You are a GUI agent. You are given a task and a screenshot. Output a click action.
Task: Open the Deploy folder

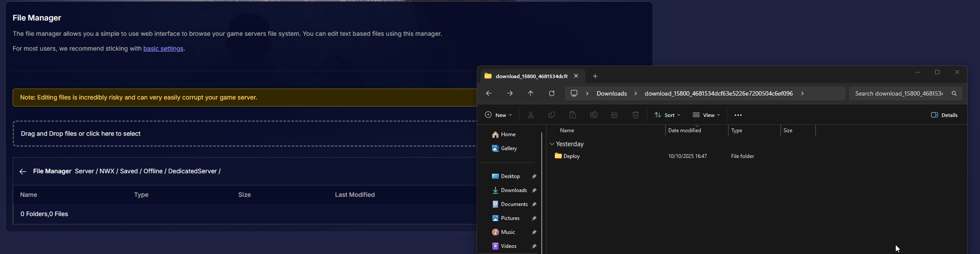(x=571, y=156)
